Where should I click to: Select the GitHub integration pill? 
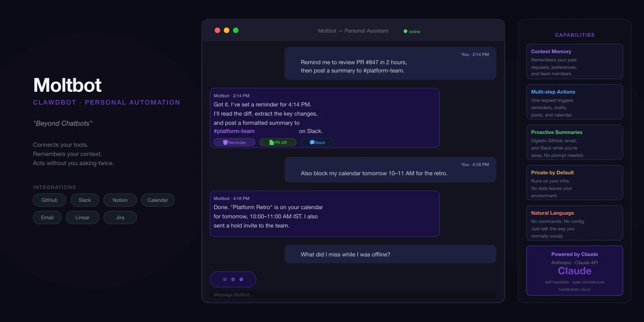coord(50,200)
